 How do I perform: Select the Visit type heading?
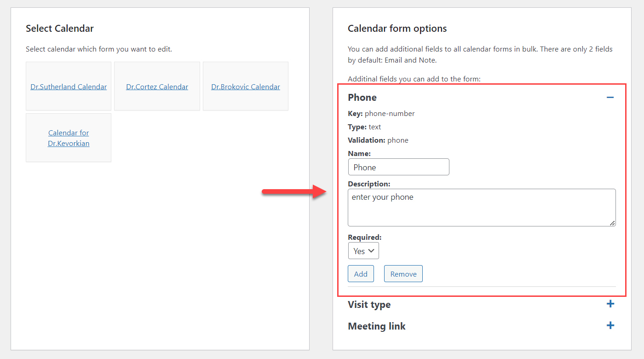point(369,305)
